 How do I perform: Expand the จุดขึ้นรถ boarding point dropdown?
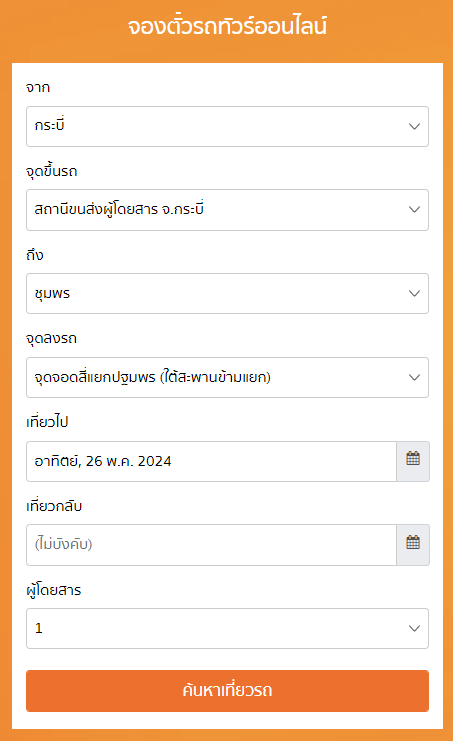[x=227, y=210]
